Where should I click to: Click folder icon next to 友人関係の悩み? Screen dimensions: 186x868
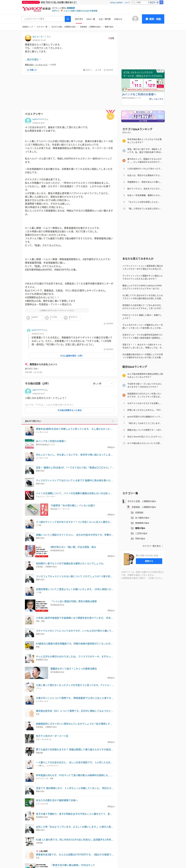click(132, 518)
